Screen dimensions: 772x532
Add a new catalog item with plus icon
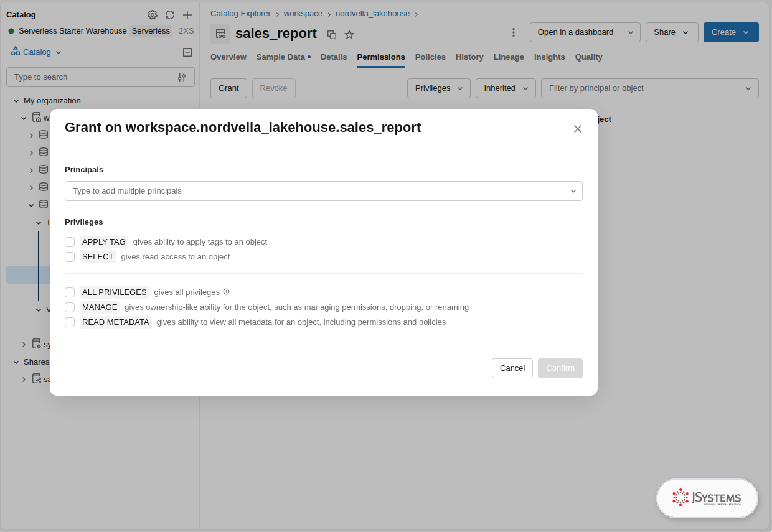click(187, 15)
